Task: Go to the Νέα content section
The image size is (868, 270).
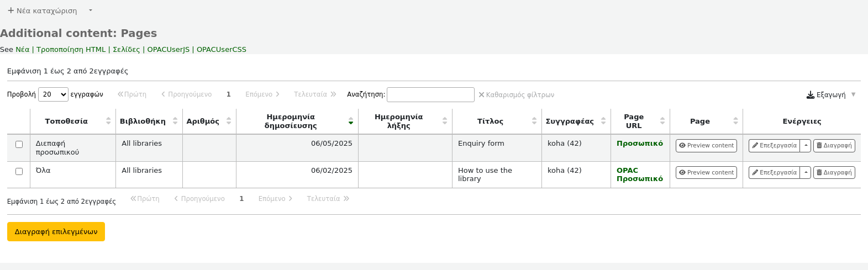Action: click(22, 50)
